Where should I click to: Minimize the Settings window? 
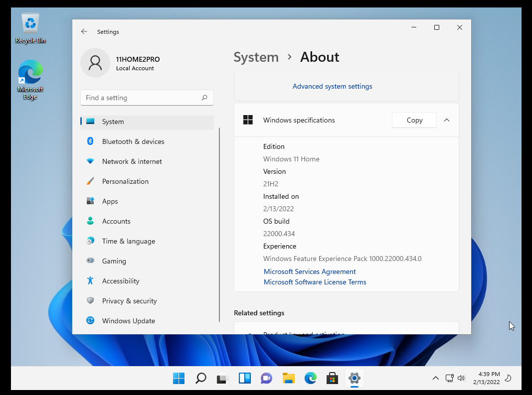click(x=414, y=27)
